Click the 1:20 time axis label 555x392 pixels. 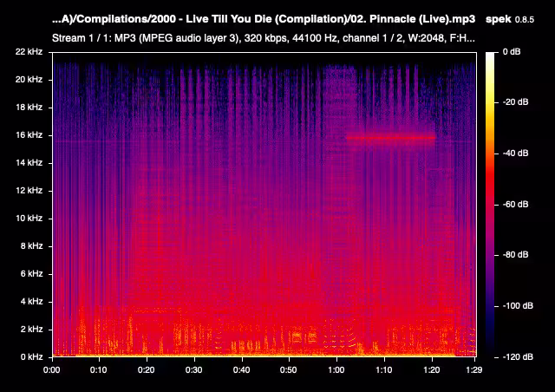[432, 370]
